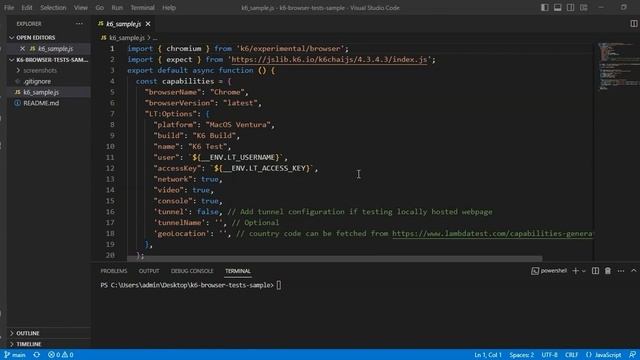Viewport: 640px width, 360px height.
Task: Click the "browserName" text on line 5
Action: tap(173, 92)
